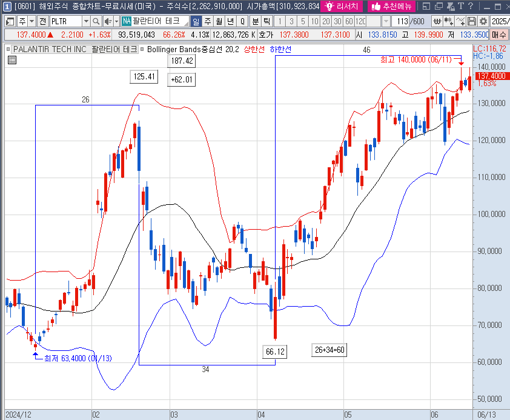Click the won currency conversion icon
The height and width of the screenshot is (420, 510).
pyautogui.click(x=437, y=22)
